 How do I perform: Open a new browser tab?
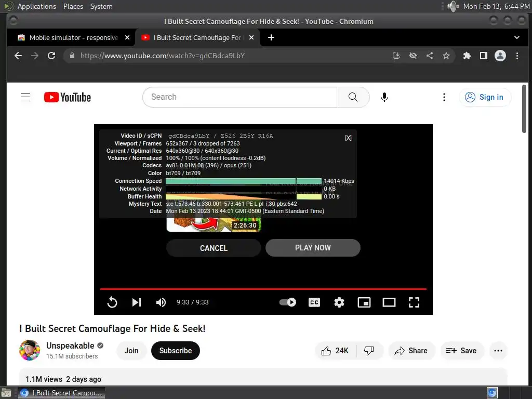coord(271,37)
